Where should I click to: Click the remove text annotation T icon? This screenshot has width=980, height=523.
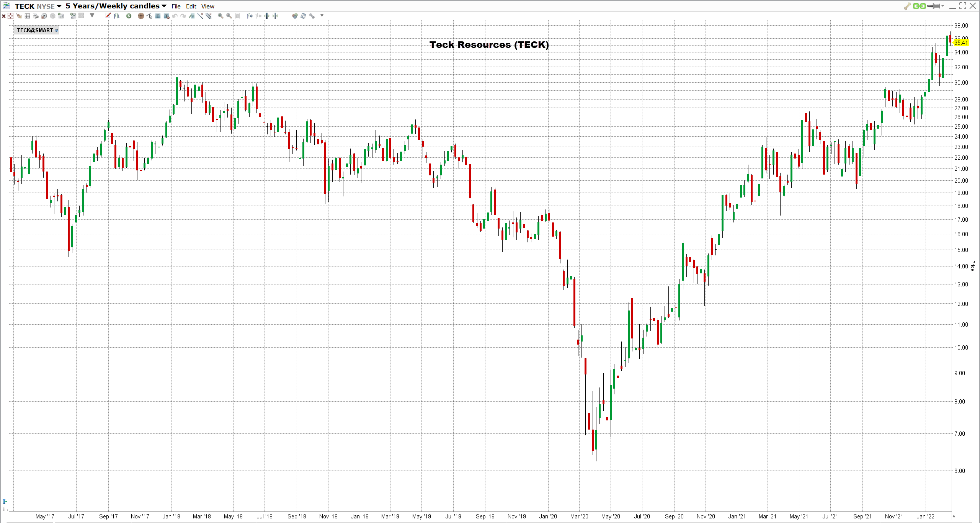point(167,16)
